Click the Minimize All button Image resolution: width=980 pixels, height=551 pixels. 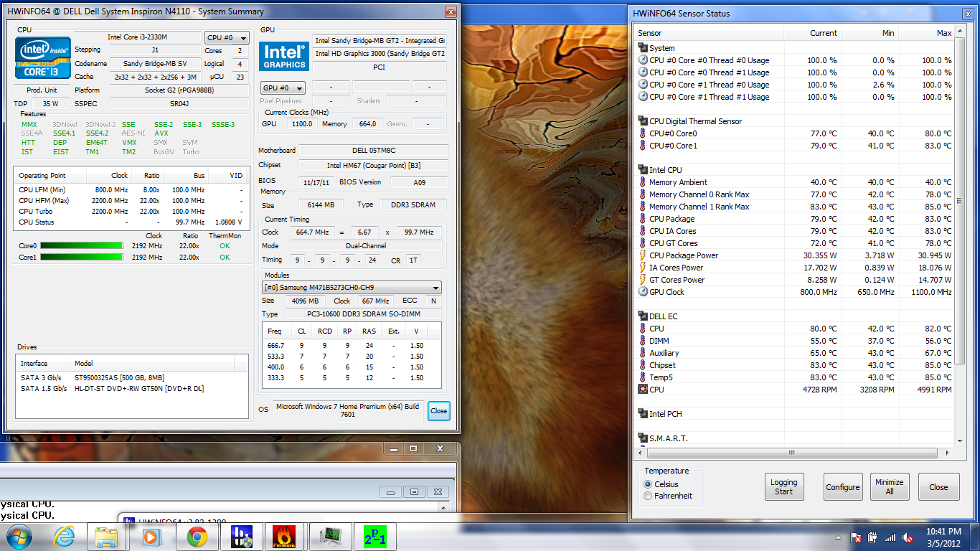pyautogui.click(x=890, y=487)
